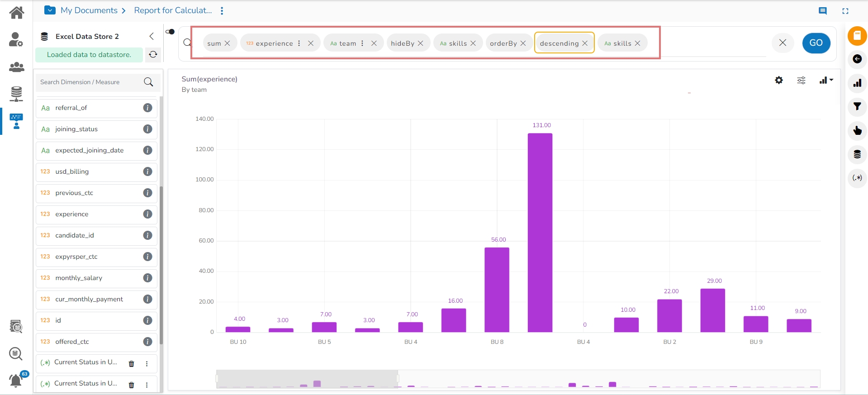Screen dimensions: 868x395
Task: Open the user groups icon in sidebar
Action: pyautogui.click(x=16, y=67)
